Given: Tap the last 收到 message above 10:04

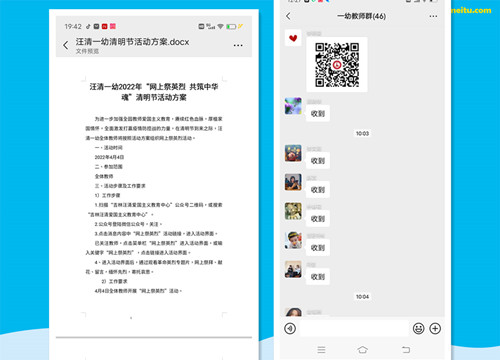Looking at the screenshot, I should tap(318, 277).
